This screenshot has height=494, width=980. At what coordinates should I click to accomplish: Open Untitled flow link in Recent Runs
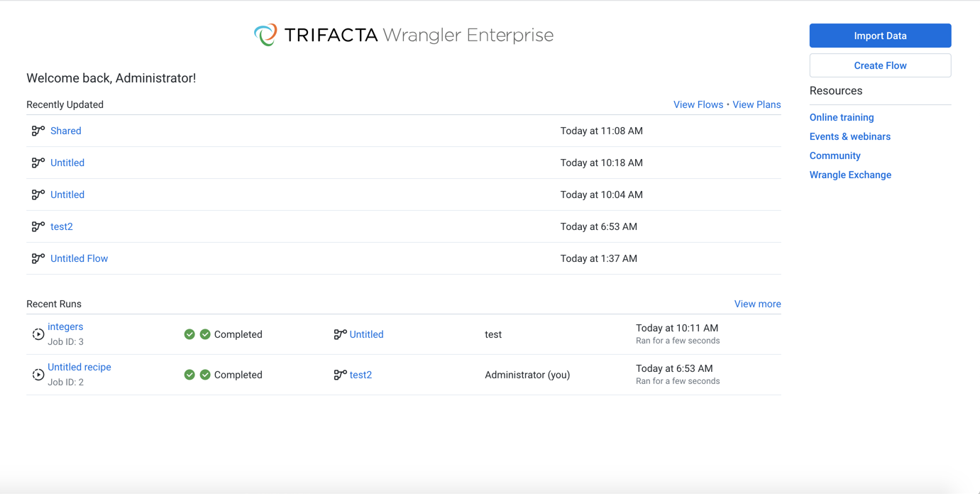coord(366,334)
